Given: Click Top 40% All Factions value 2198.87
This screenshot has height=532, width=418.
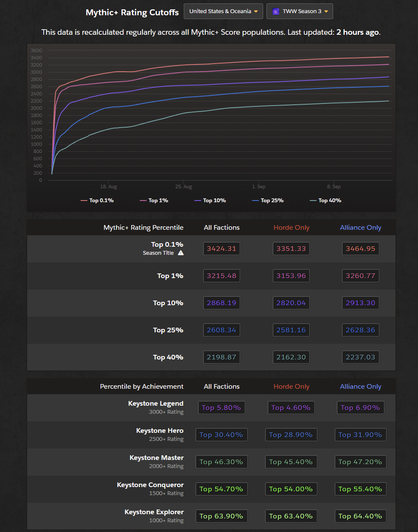Looking at the screenshot, I should 222,357.
